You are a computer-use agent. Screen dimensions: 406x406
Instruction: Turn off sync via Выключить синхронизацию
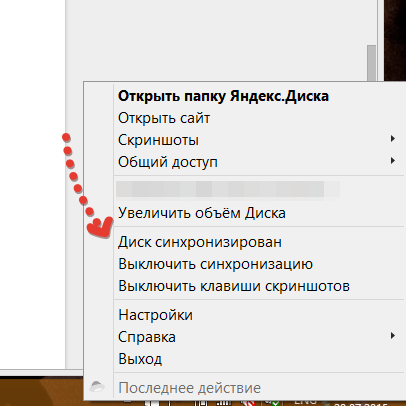pyautogui.click(x=215, y=264)
